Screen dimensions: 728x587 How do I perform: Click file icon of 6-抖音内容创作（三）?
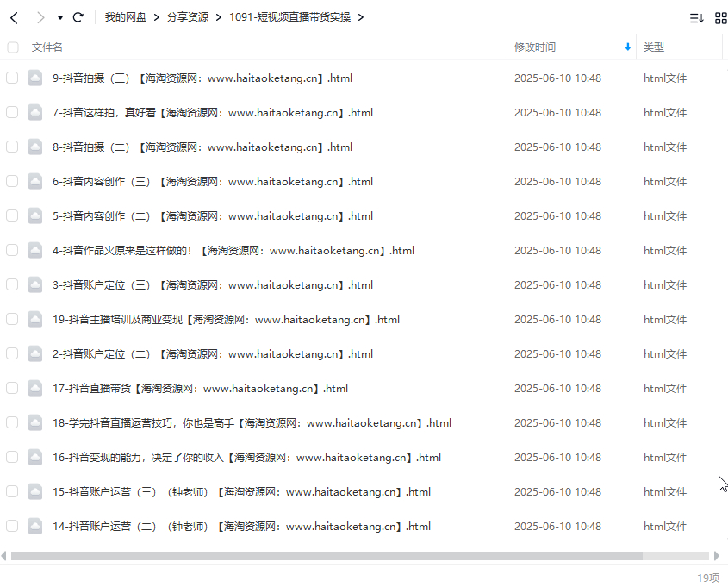(35, 182)
